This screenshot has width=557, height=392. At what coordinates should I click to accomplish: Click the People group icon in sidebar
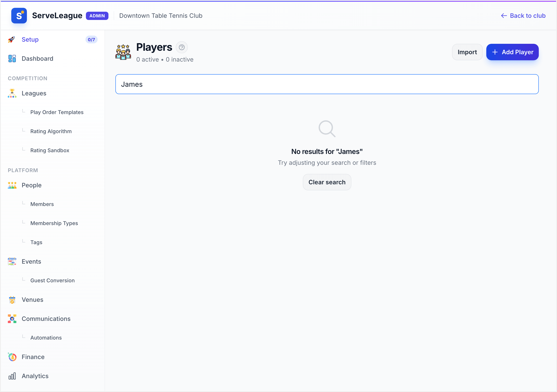[x=12, y=185]
